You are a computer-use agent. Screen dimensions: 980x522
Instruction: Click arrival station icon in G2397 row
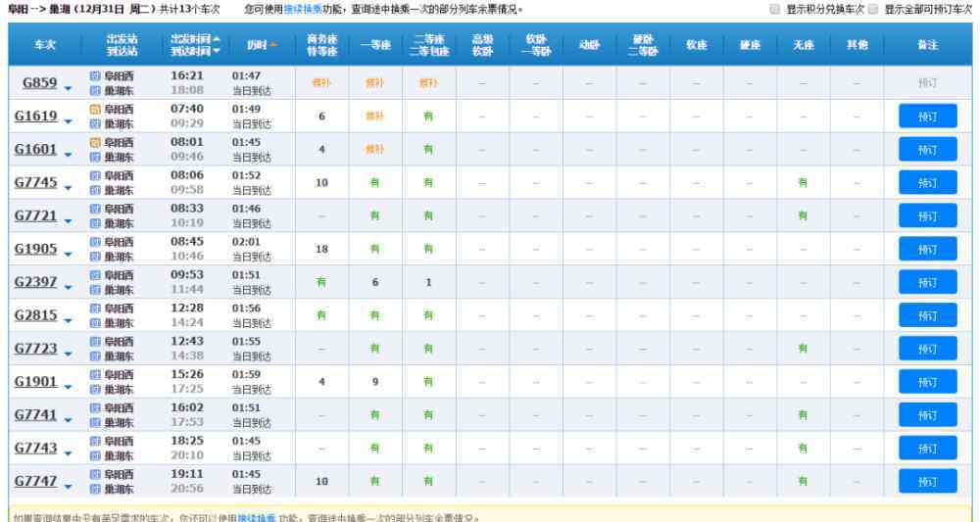(x=95, y=290)
